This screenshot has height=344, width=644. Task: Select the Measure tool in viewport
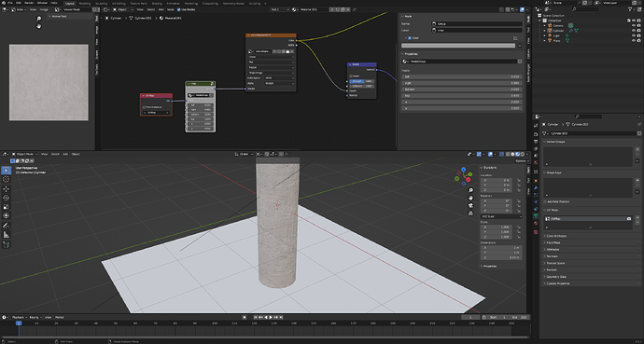click(x=7, y=235)
